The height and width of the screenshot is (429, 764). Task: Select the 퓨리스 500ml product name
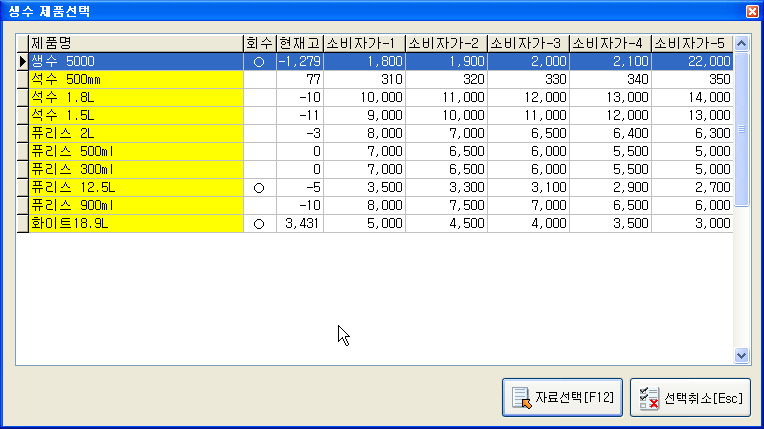click(136, 152)
